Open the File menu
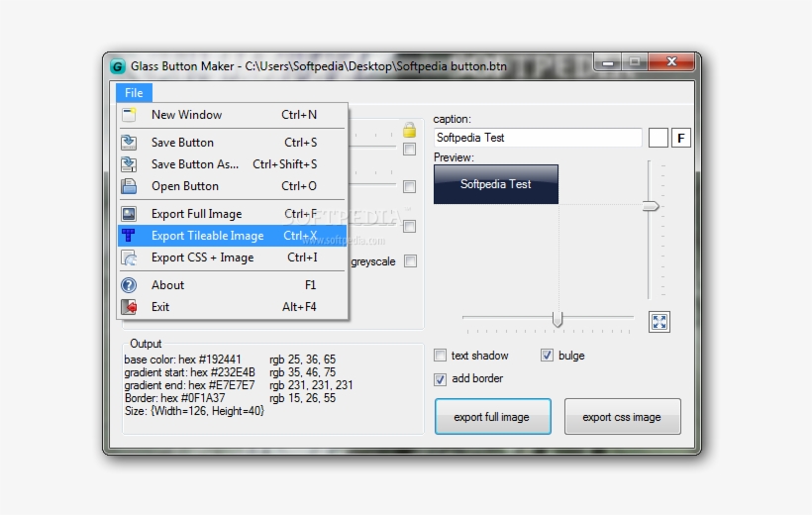 [134, 93]
